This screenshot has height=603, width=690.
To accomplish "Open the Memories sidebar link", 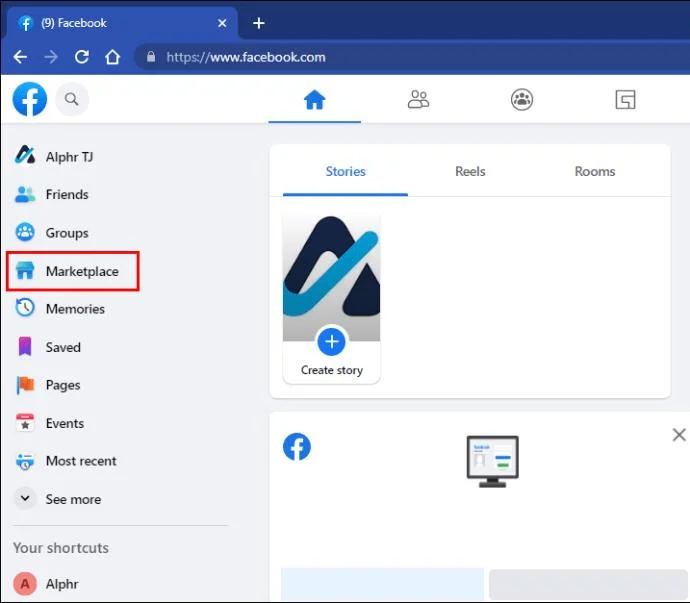I will 75,309.
